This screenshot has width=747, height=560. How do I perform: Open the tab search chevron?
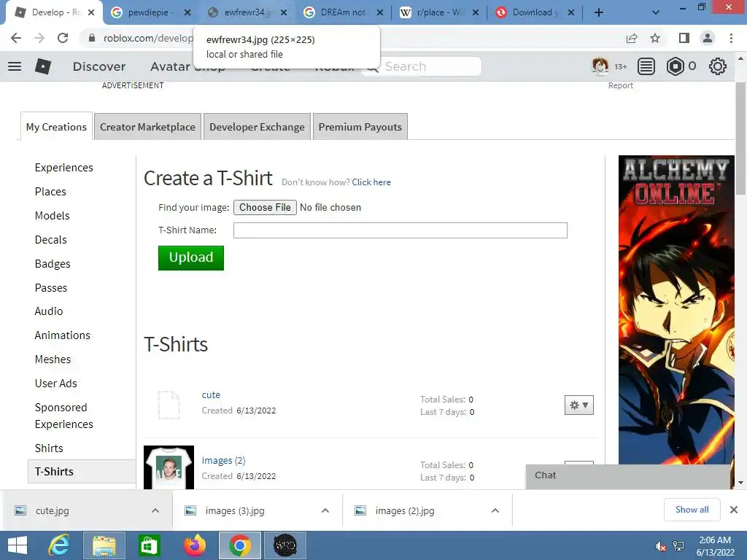coord(656,13)
